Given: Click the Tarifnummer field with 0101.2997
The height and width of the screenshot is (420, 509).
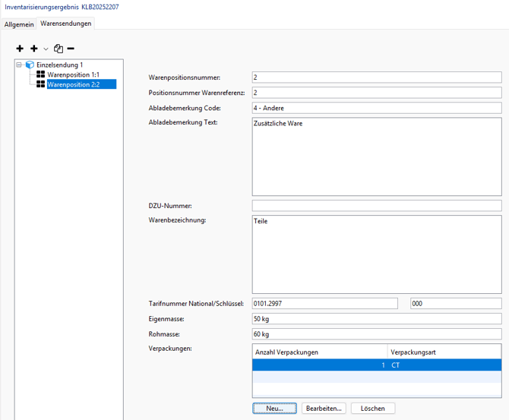Looking at the screenshot, I should tap(325, 304).
